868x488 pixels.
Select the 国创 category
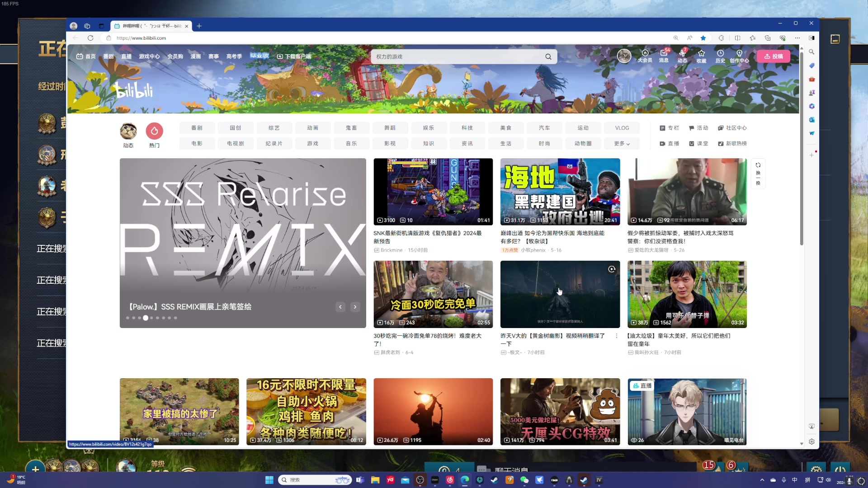[236, 128]
